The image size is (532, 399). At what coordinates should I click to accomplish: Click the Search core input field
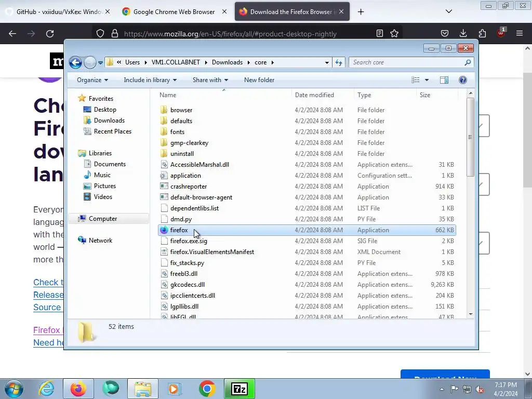point(407,62)
